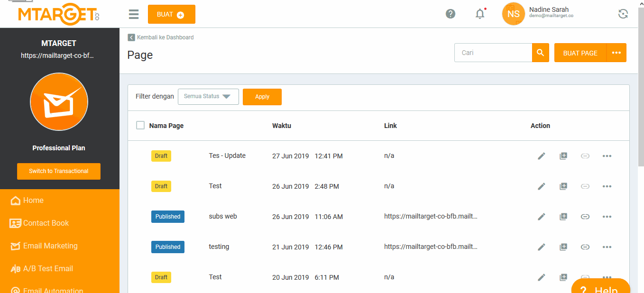644x293 pixels.
Task: Open more actions for the "Test" draft page
Action: [x=607, y=186]
